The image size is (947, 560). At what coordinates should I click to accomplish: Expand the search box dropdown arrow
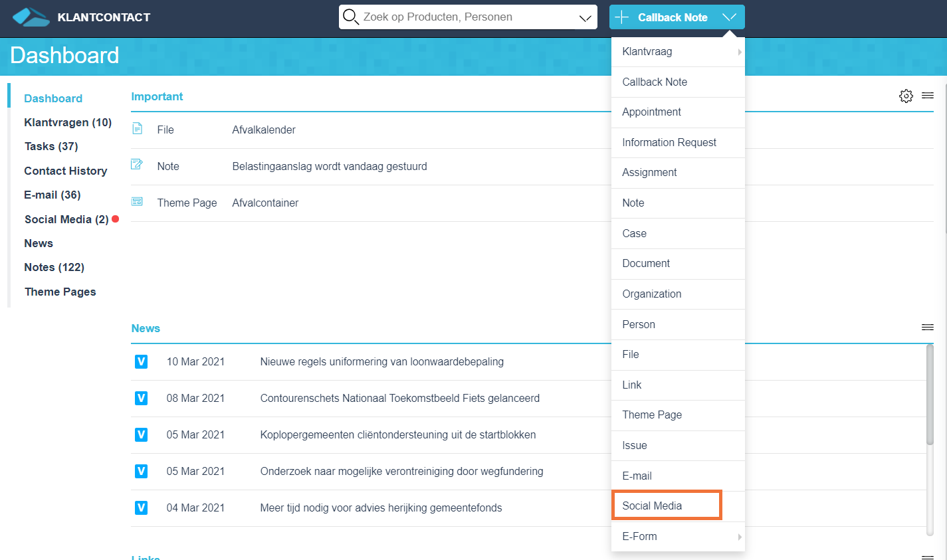585,18
